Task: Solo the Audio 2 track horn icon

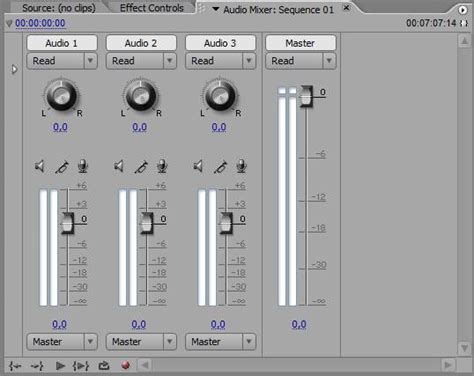Action: click(141, 167)
